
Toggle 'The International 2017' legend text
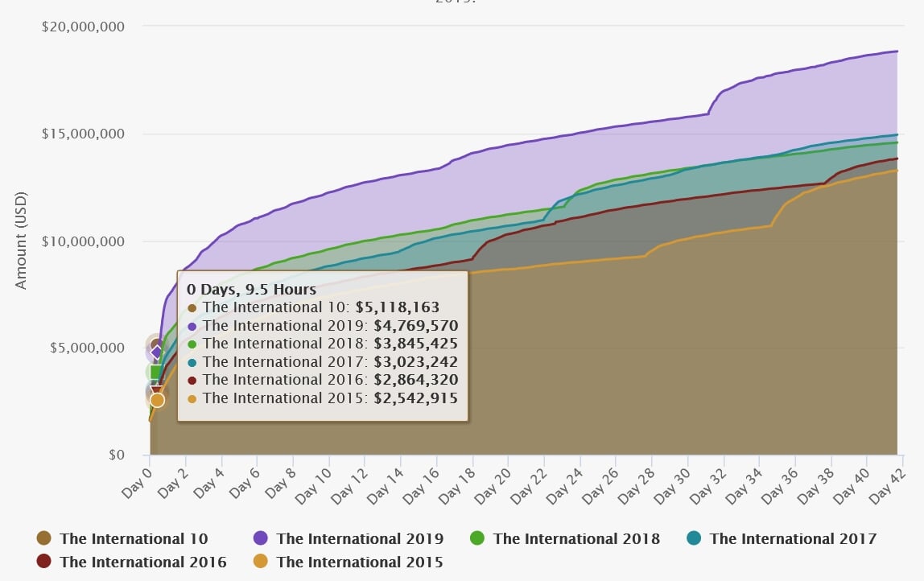click(x=793, y=538)
